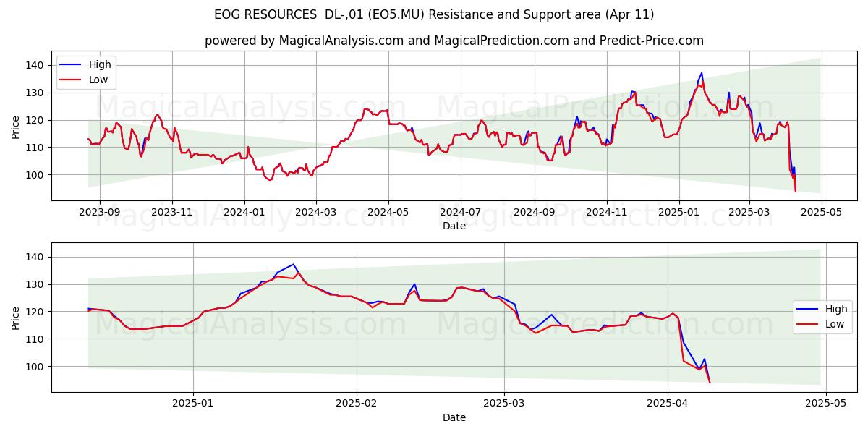Click the final price drop point on bottom chart
Screen dimensions: 868x434
coord(710,383)
